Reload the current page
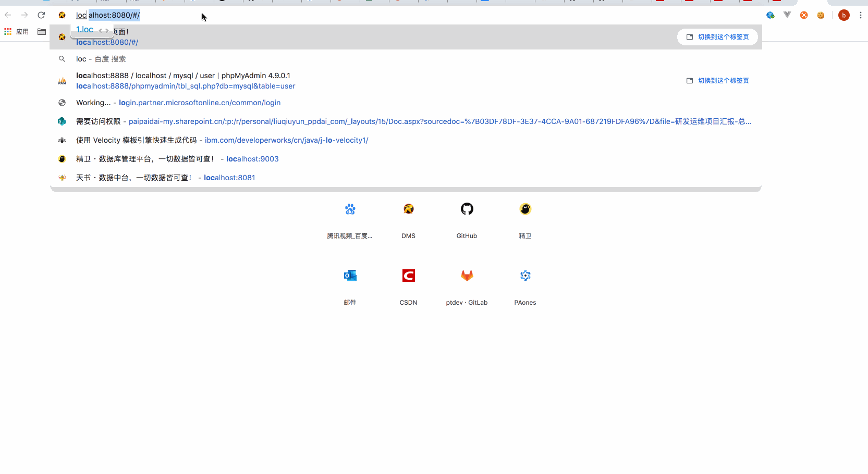Viewport: 868px width, 474px height. click(41, 15)
